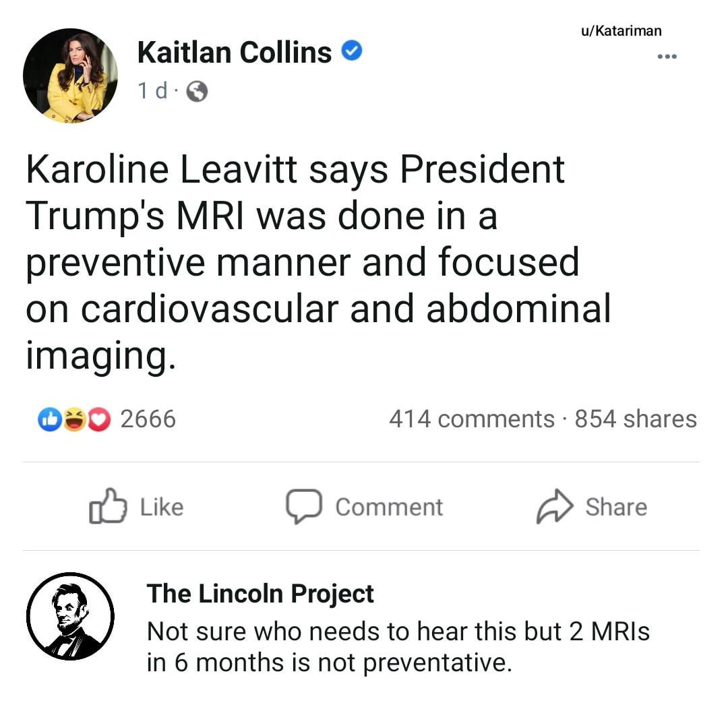View the 2666 reactions list
The height and width of the screenshot is (707, 728).
[148, 419]
